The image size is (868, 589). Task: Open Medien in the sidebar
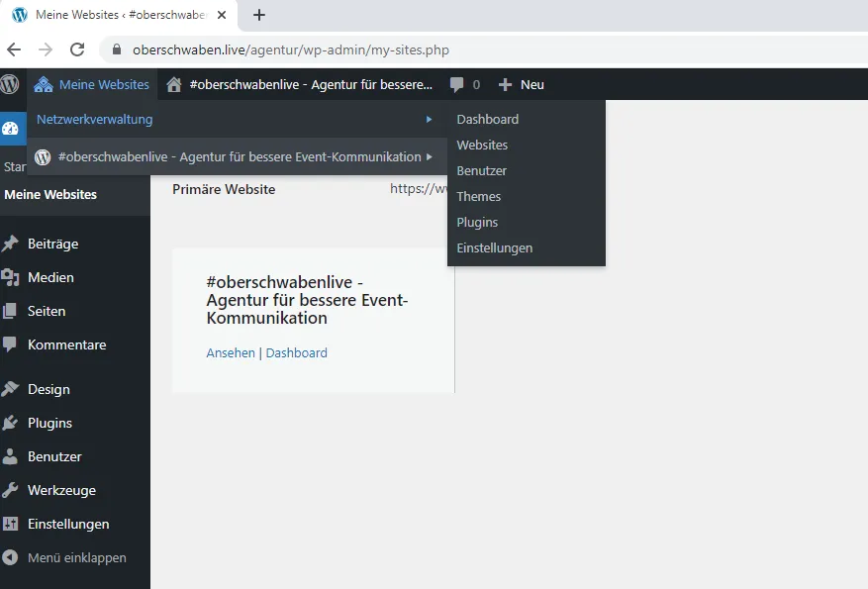(x=50, y=277)
